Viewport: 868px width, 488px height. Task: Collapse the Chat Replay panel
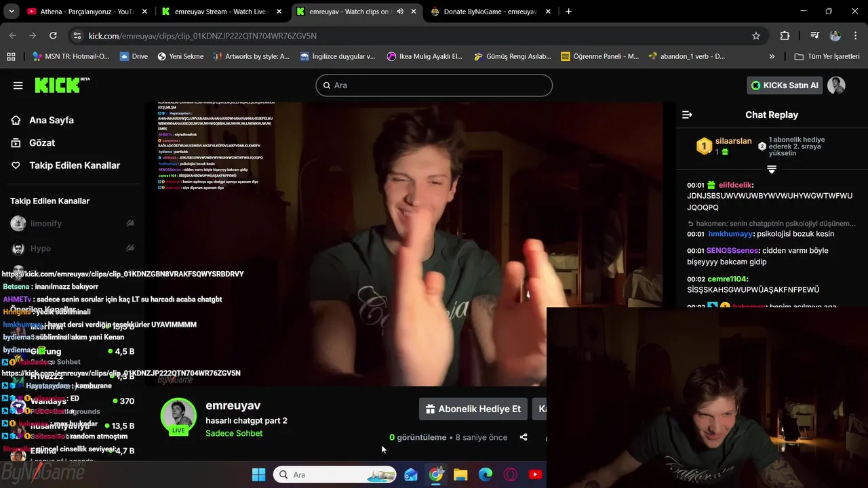click(x=687, y=115)
